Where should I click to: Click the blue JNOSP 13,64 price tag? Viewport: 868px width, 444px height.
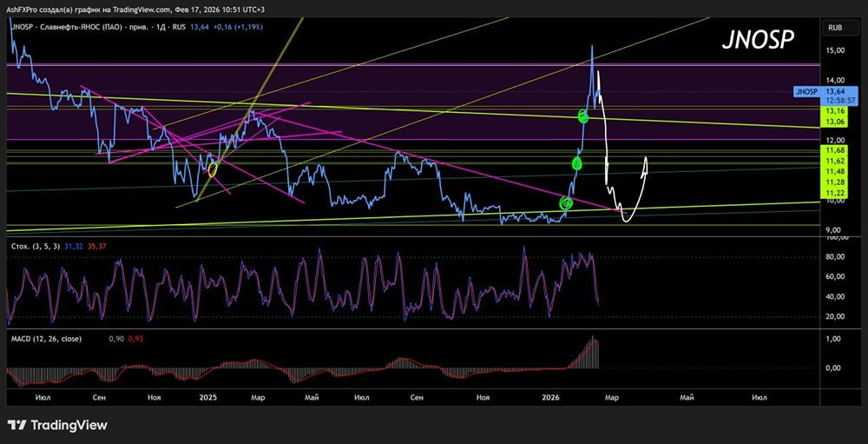point(825,92)
